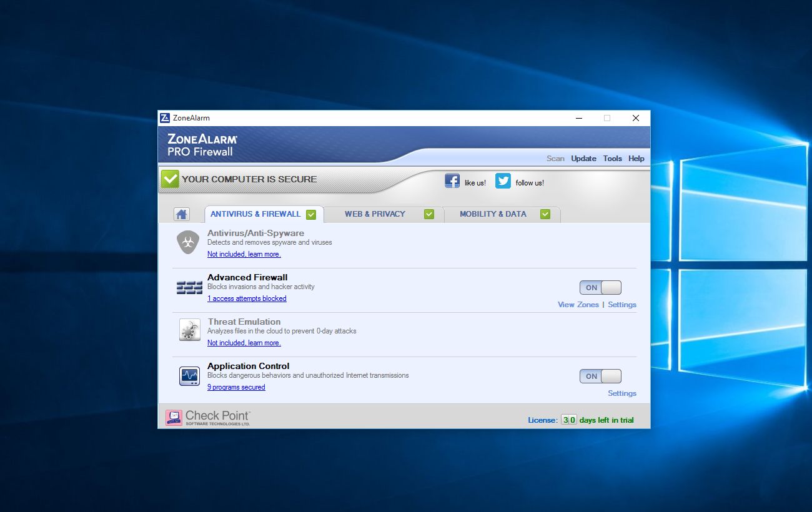Switch to Web & Privacy tab
This screenshot has height=512, width=812.
click(384, 214)
